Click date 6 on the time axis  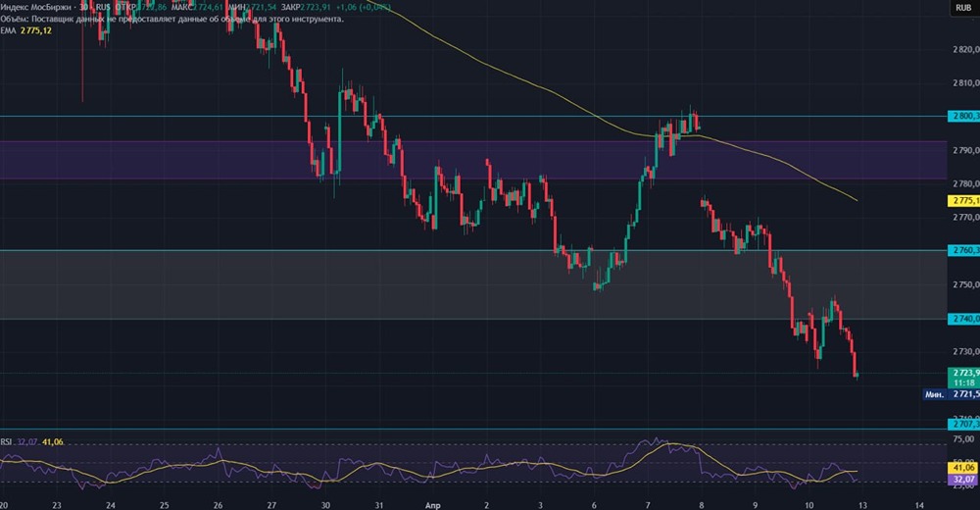594,505
